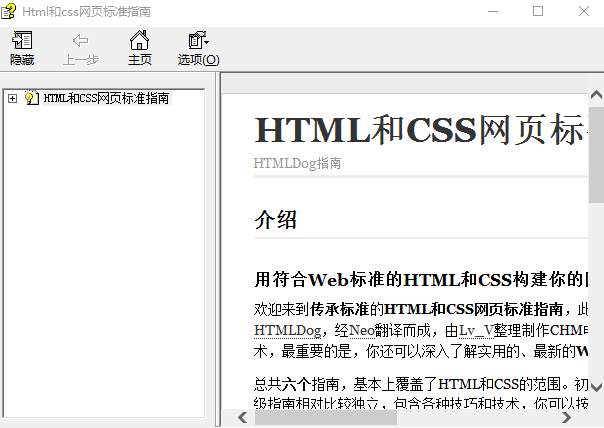Click the 介绍 section heading
Screen dimensions: 604x428
276,220
